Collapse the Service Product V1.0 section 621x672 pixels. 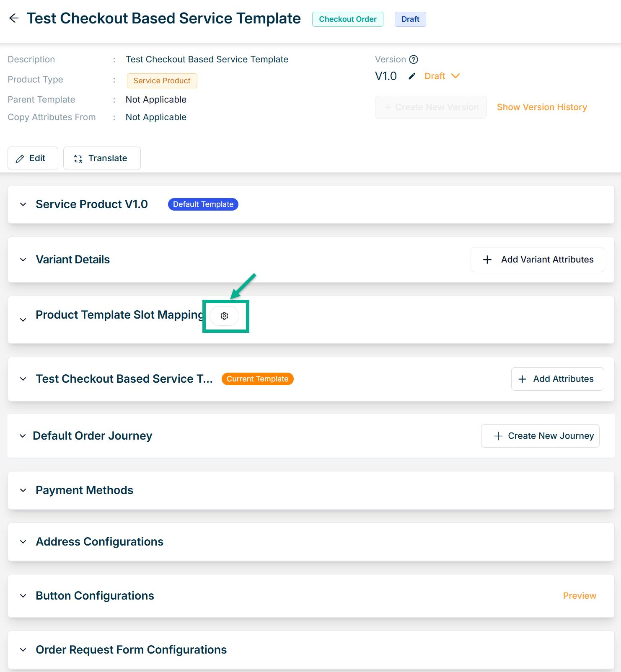(23, 204)
